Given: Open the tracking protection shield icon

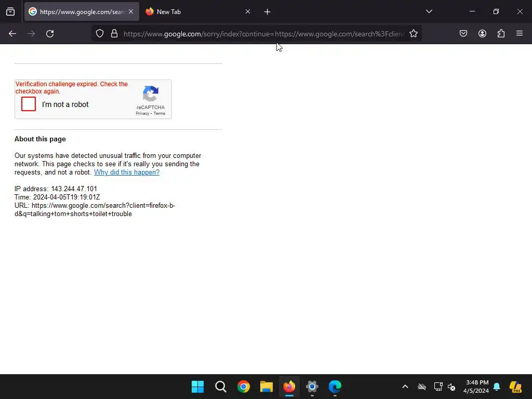Looking at the screenshot, I should (x=99, y=34).
